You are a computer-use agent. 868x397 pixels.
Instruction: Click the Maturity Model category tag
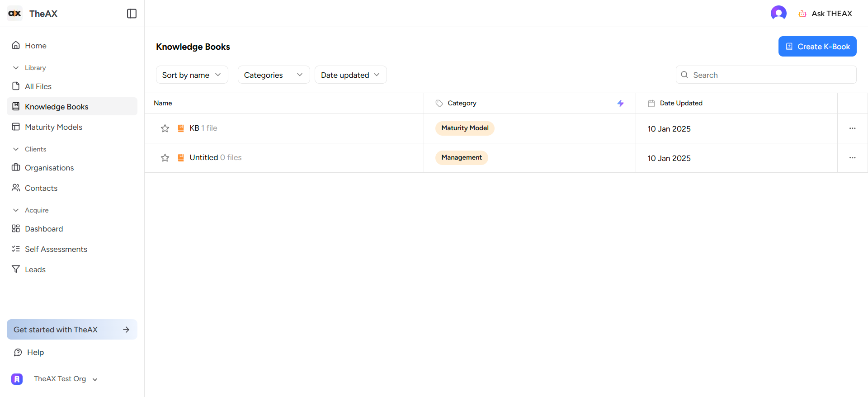point(465,128)
